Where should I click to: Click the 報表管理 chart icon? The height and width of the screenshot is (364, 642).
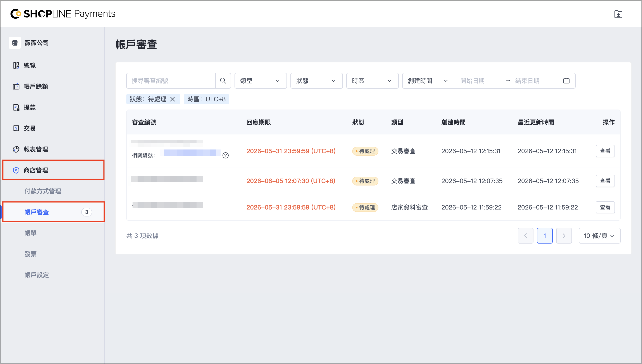pos(16,149)
